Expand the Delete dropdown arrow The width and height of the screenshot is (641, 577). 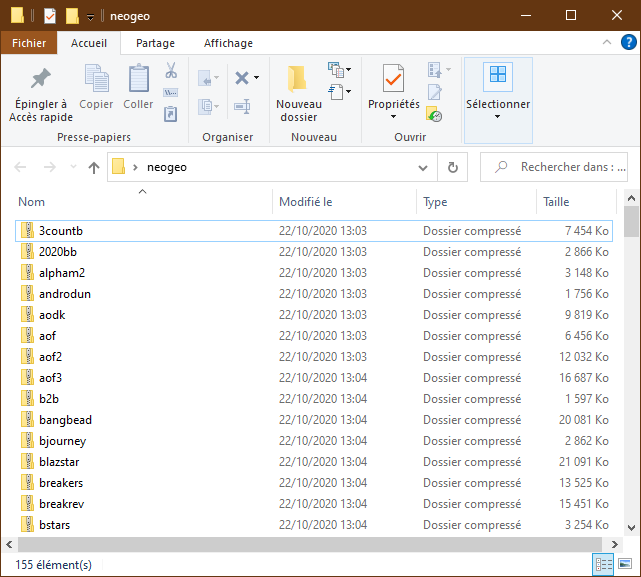pos(257,78)
